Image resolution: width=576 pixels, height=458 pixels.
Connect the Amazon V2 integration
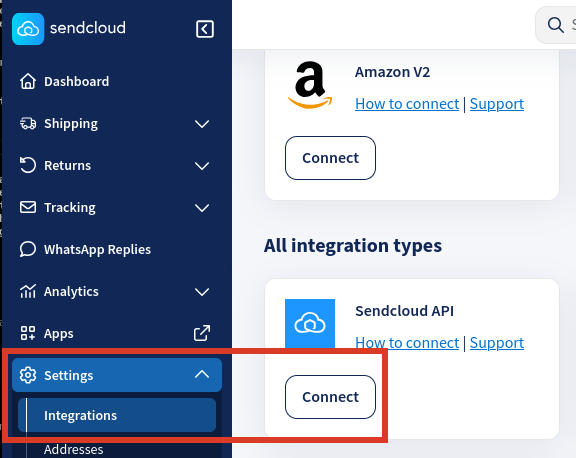click(x=330, y=158)
